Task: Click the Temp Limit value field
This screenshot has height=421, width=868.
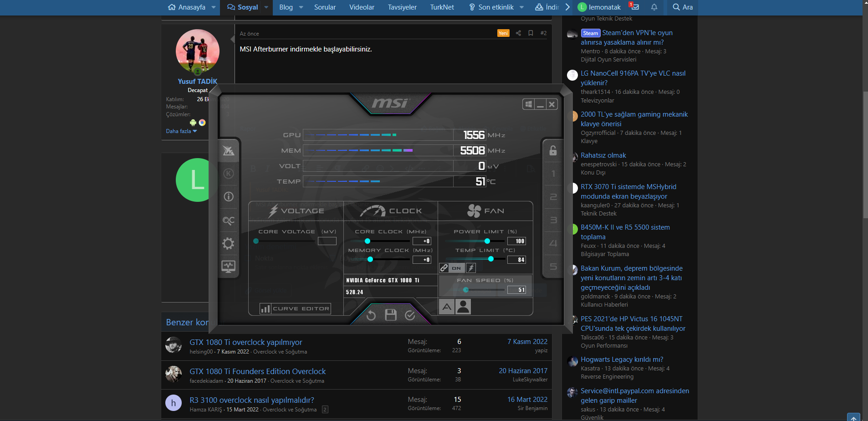Action: coord(517,260)
